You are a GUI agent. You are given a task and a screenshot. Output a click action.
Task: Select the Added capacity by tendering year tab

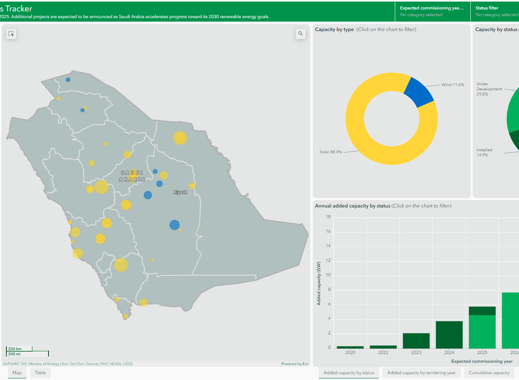click(421, 373)
